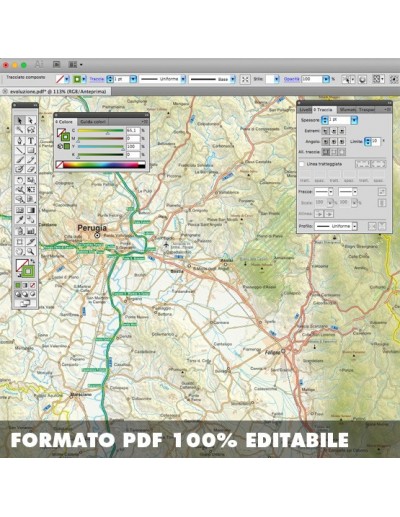Click the toolbox green stroke swatch

click(28, 271)
